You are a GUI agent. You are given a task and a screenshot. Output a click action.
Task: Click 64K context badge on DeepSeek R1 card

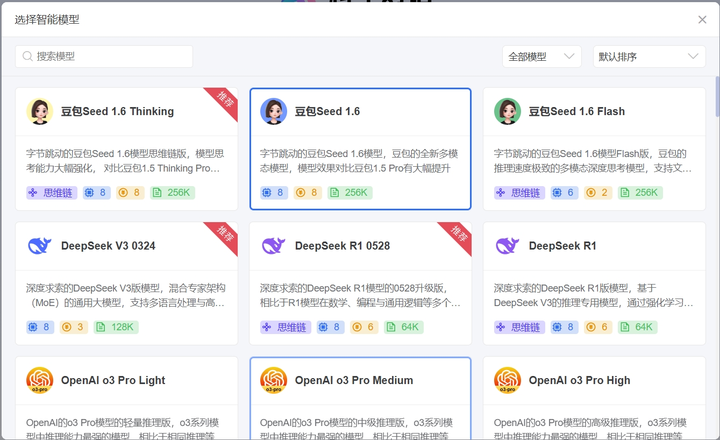pyautogui.click(x=638, y=327)
